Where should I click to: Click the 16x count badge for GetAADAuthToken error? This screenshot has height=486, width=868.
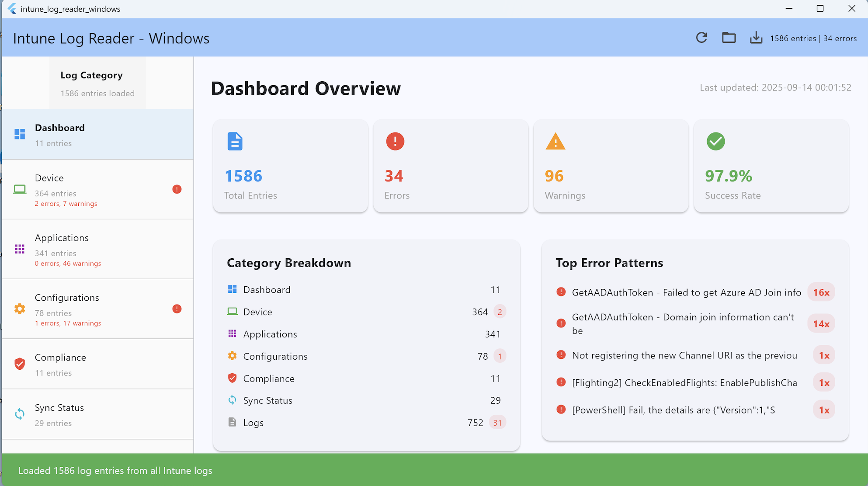821,292
